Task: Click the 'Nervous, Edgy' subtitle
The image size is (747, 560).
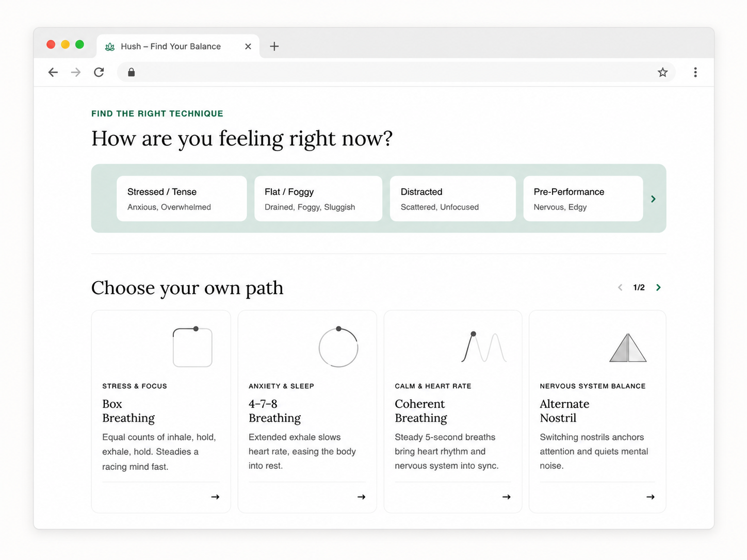Action: click(x=560, y=207)
